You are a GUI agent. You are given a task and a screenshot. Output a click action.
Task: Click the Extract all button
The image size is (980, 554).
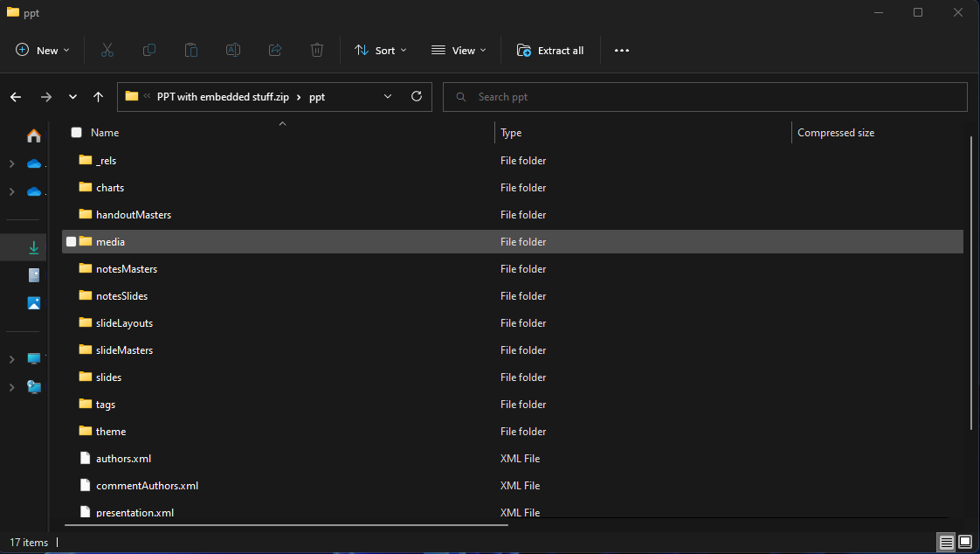(x=550, y=51)
